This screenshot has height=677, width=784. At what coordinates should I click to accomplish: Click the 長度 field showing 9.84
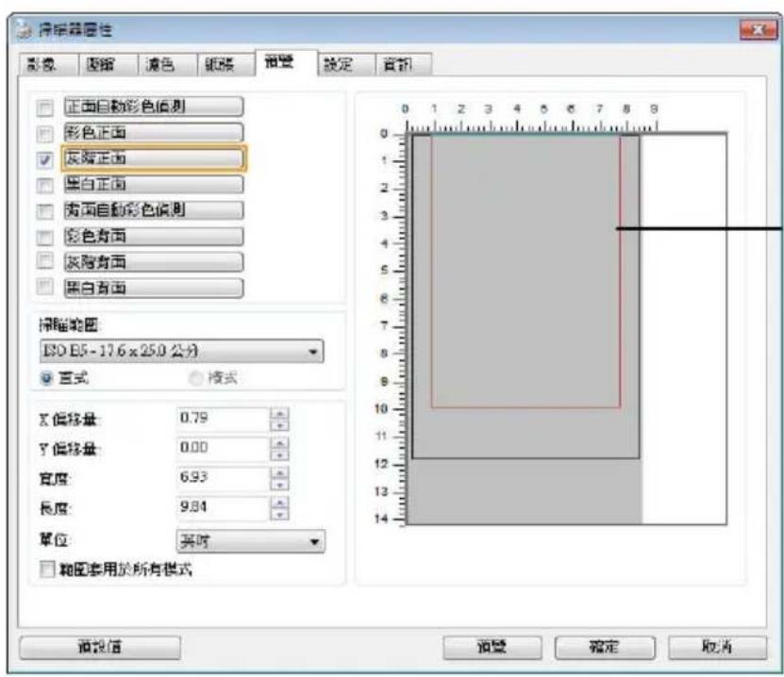pyautogui.click(x=223, y=507)
